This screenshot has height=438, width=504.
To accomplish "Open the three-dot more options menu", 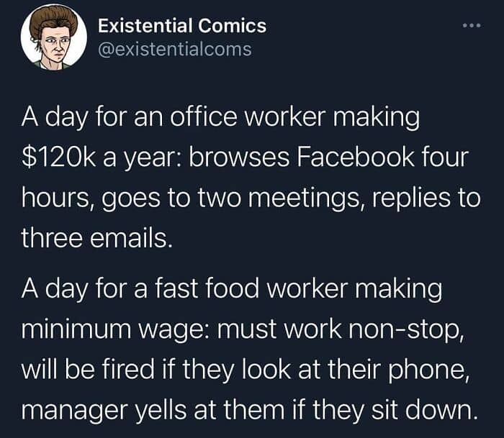I will pos(472,25).
